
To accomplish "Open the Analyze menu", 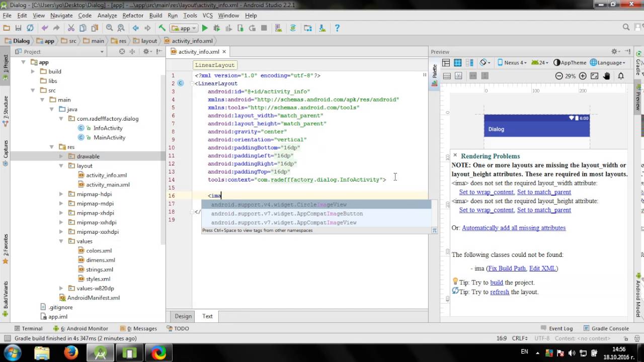I will pos(107,16).
